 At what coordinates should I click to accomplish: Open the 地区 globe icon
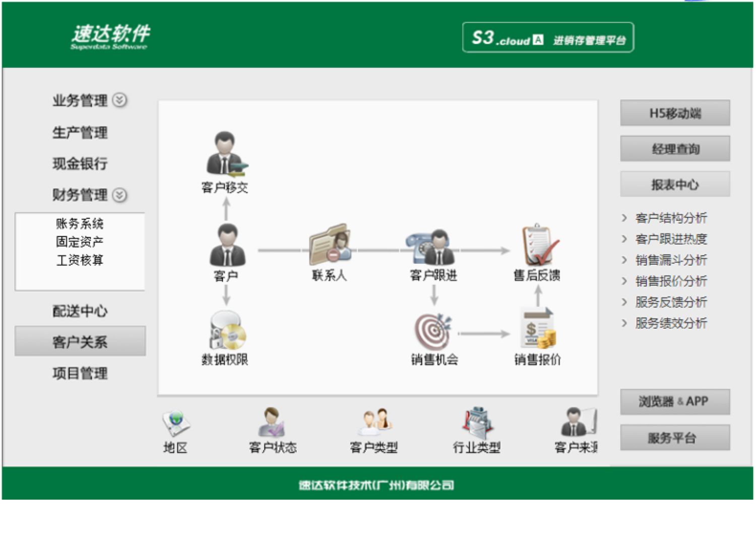pyautogui.click(x=176, y=423)
